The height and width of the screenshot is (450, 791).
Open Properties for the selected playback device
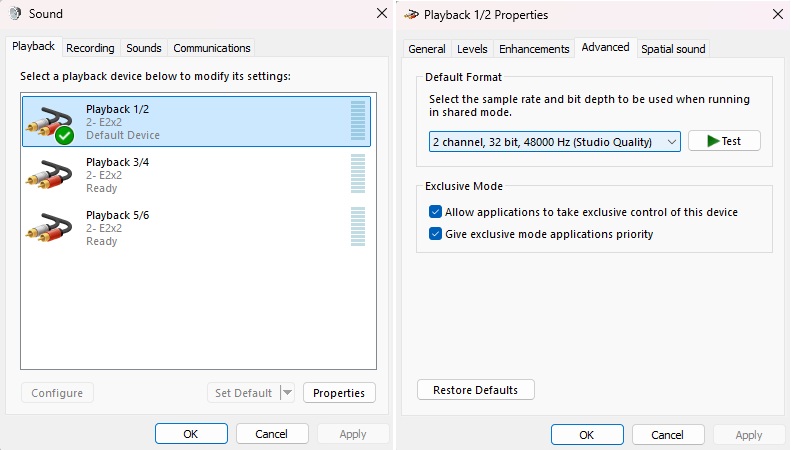339,393
